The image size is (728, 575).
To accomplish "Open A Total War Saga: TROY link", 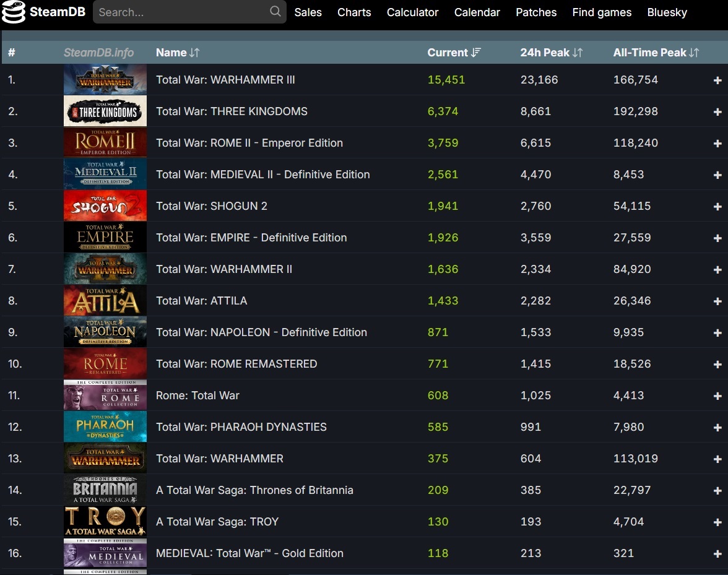I will click(x=217, y=522).
